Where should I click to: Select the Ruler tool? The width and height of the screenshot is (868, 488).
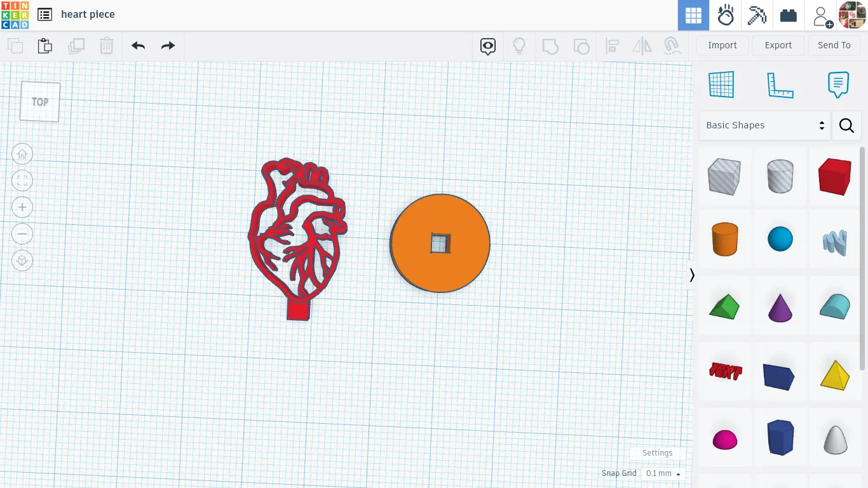(780, 85)
